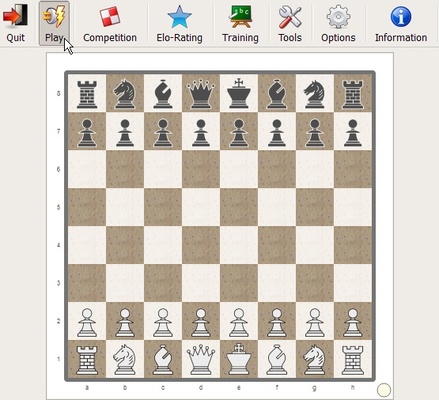
Task: Open the Competition section
Action: pyautogui.click(x=110, y=24)
